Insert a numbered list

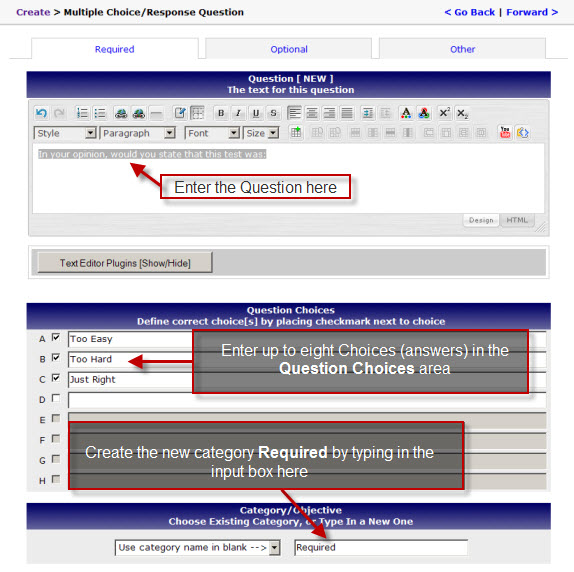click(82, 113)
